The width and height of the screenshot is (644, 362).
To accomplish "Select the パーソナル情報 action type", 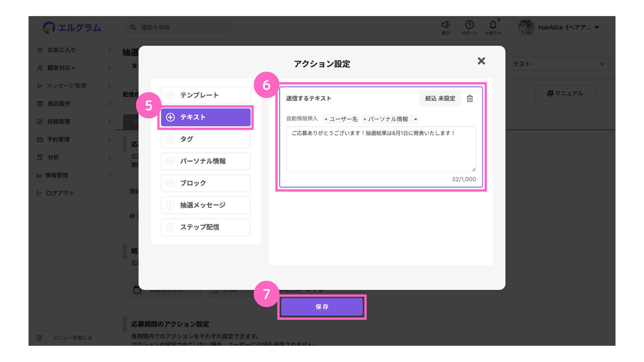I will 206,161.
